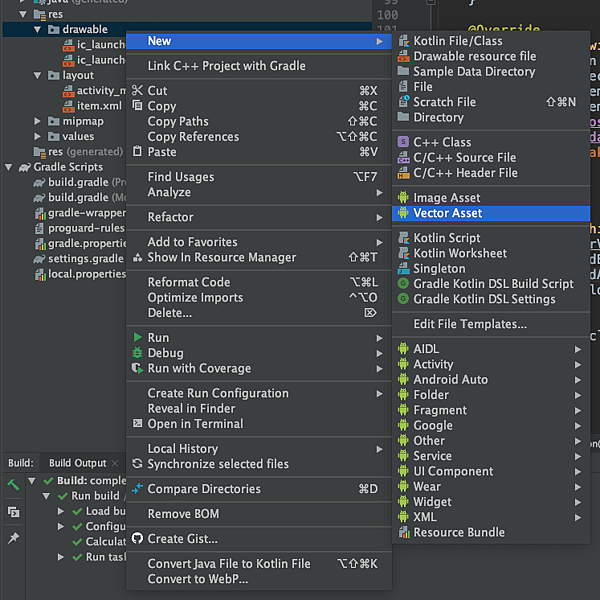Expand the mipmap folder
This screenshot has width=600, height=600.
coord(37,121)
